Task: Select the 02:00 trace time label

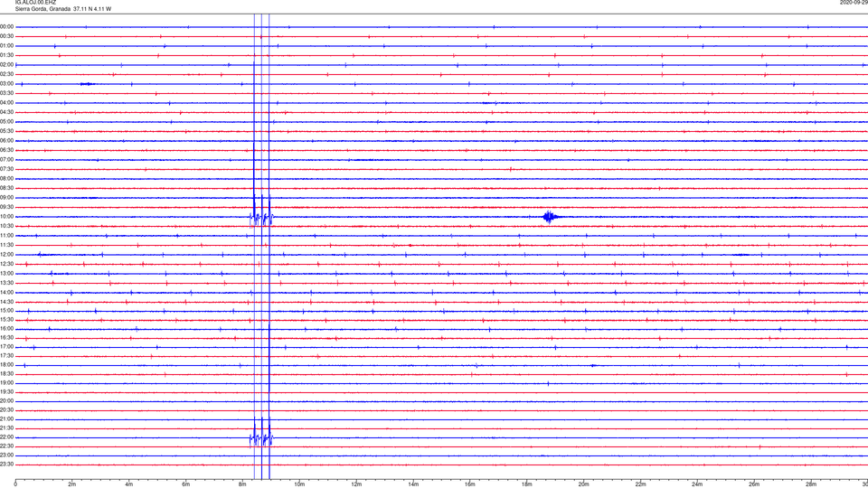Action: pyautogui.click(x=6, y=64)
